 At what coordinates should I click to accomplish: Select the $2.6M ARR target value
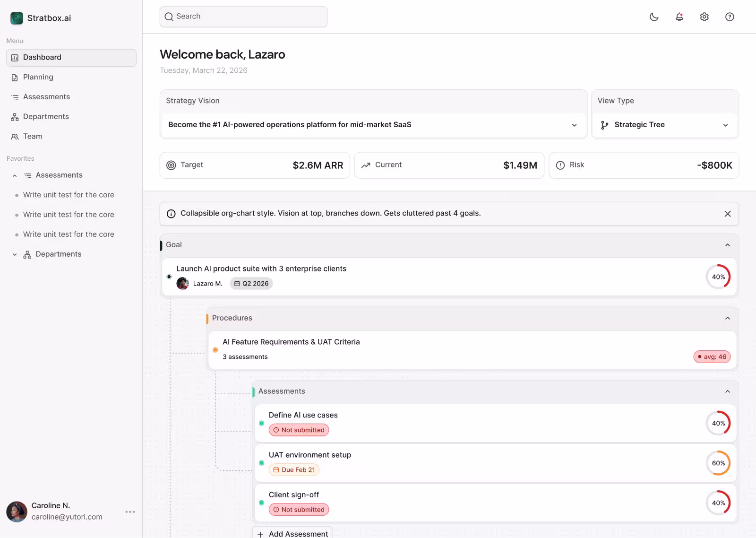pyautogui.click(x=318, y=165)
